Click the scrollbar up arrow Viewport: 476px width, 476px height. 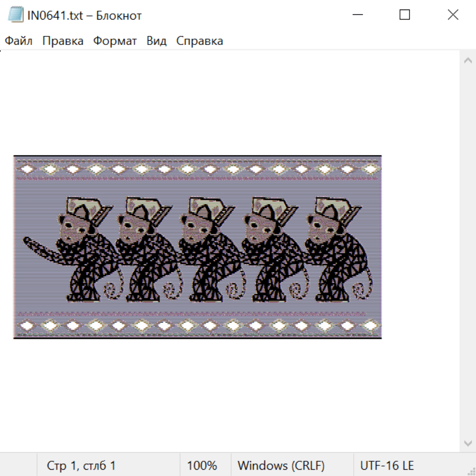[468, 60]
